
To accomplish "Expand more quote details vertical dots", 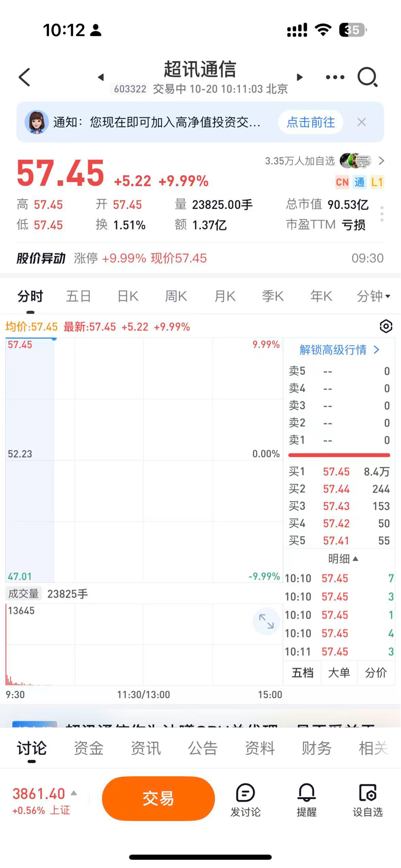I will tap(382, 214).
